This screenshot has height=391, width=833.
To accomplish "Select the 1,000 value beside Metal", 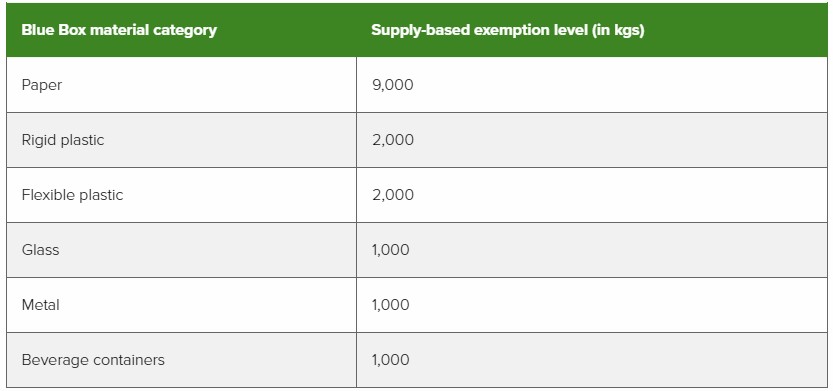I will click(x=390, y=305).
